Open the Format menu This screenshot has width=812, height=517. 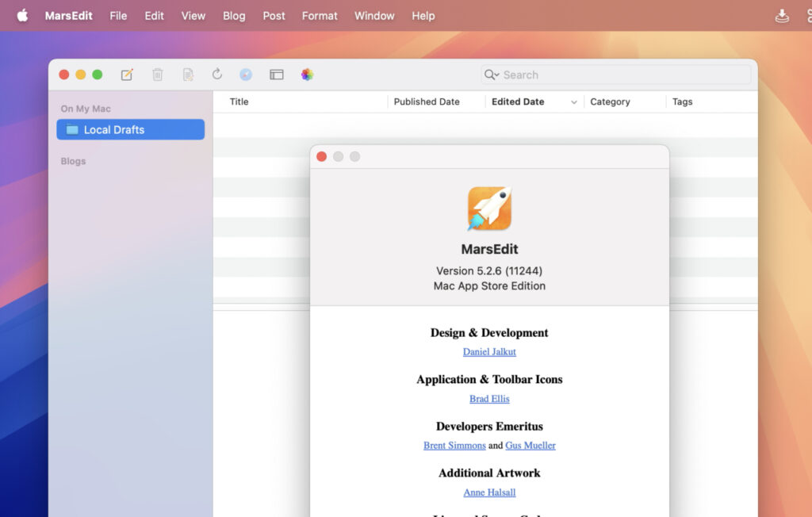click(319, 15)
